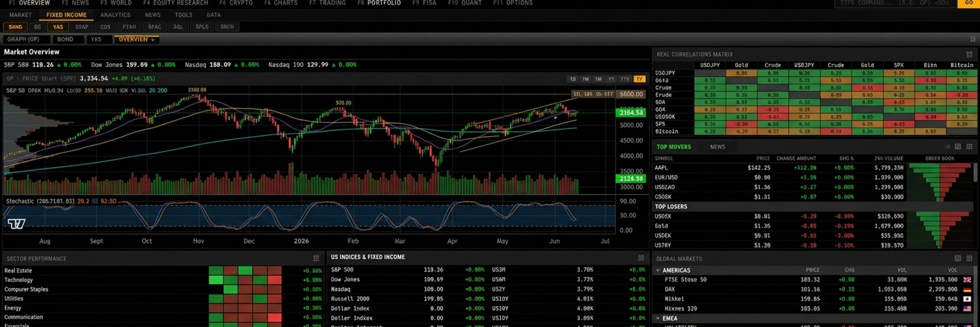The height and width of the screenshot is (327, 980).
Task: Click the Top Movers panel expand icon
Action: click(x=969, y=147)
